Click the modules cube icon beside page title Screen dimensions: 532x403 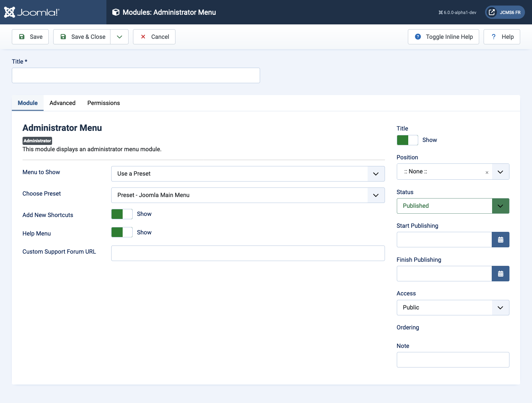click(116, 12)
